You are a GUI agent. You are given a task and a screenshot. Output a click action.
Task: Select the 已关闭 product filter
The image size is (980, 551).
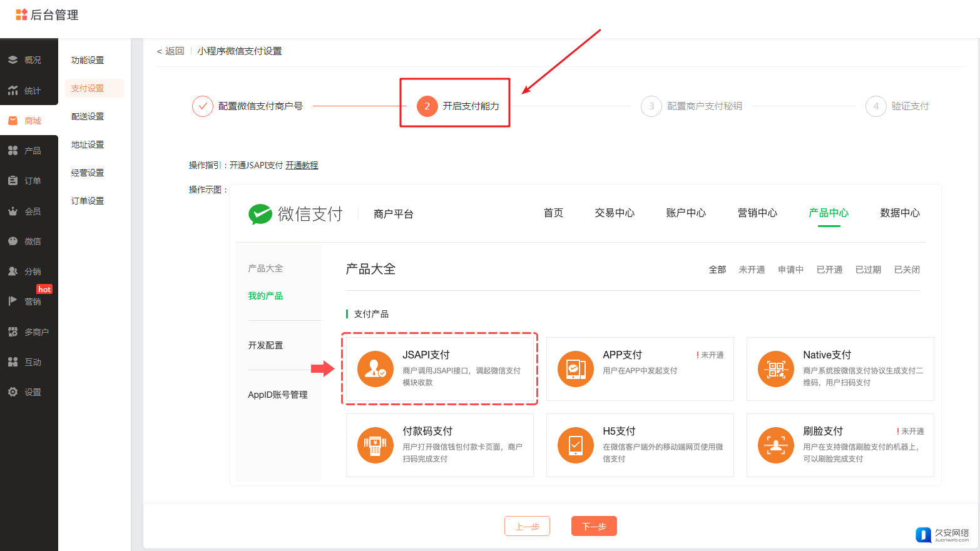click(x=907, y=270)
